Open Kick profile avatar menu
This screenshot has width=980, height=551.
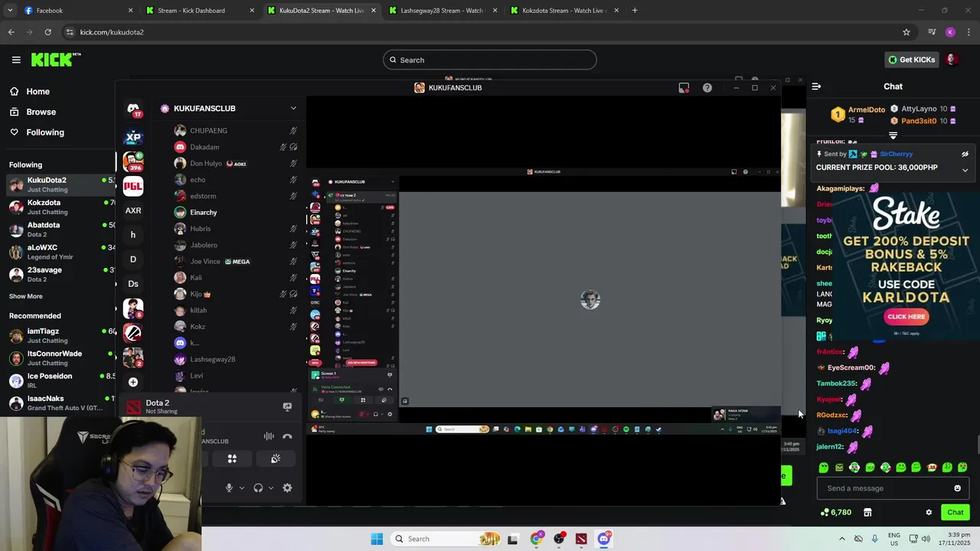click(952, 60)
